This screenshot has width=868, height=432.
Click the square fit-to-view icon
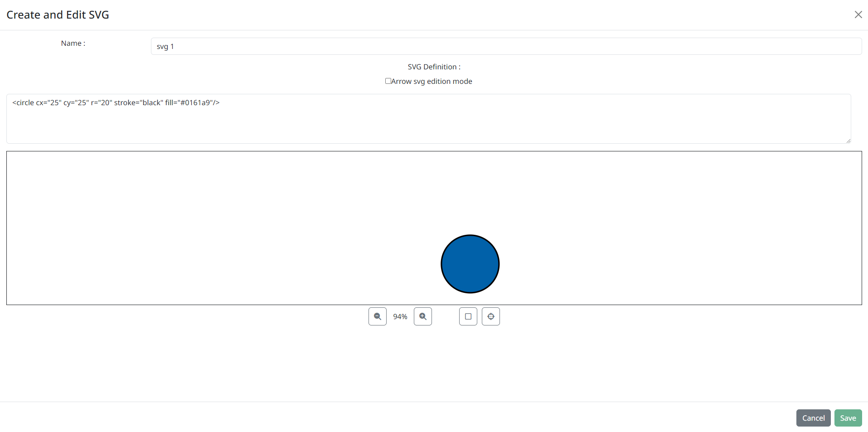468,316
